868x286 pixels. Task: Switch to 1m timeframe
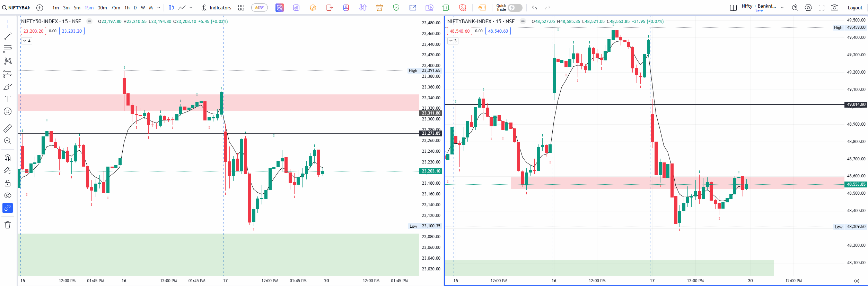pyautogui.click(x=56, y=8)
